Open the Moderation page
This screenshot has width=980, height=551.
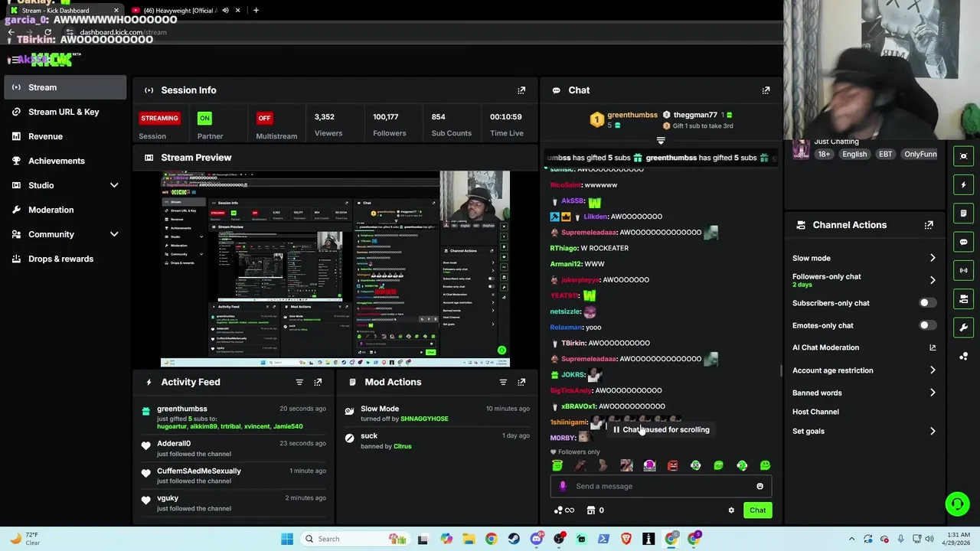coord(65,210)
